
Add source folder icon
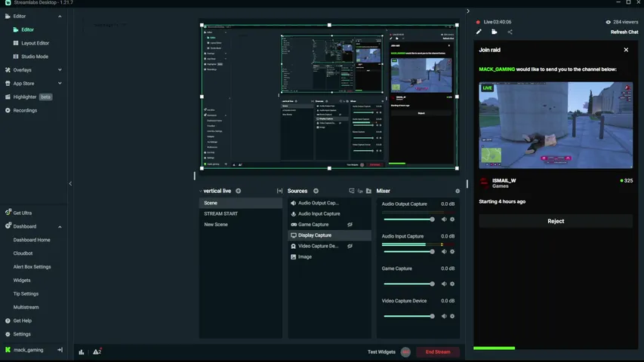point(368,191)
